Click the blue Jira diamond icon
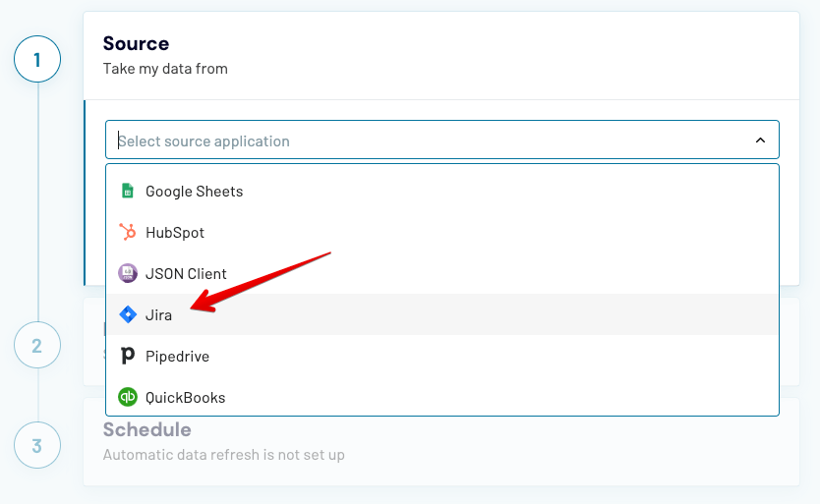This screenshot has width=820, height=504. (x=127, y=315)
